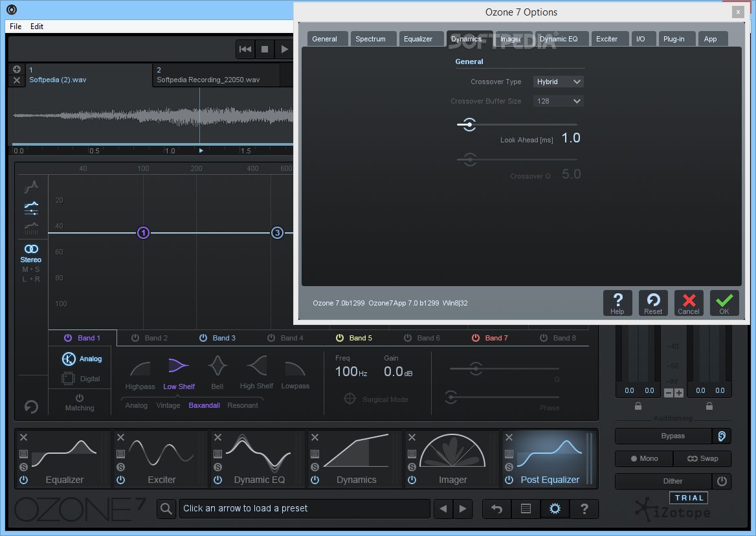The width and height of the screenshot is (756, 536).
Task: Solo the Dynamics module
Action: [315, 467]
